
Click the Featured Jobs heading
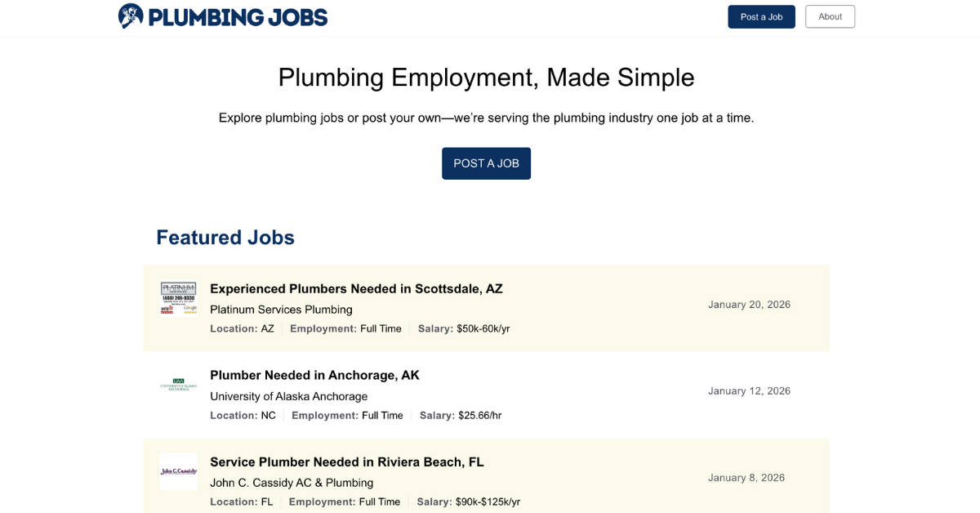tap(225, 238)
